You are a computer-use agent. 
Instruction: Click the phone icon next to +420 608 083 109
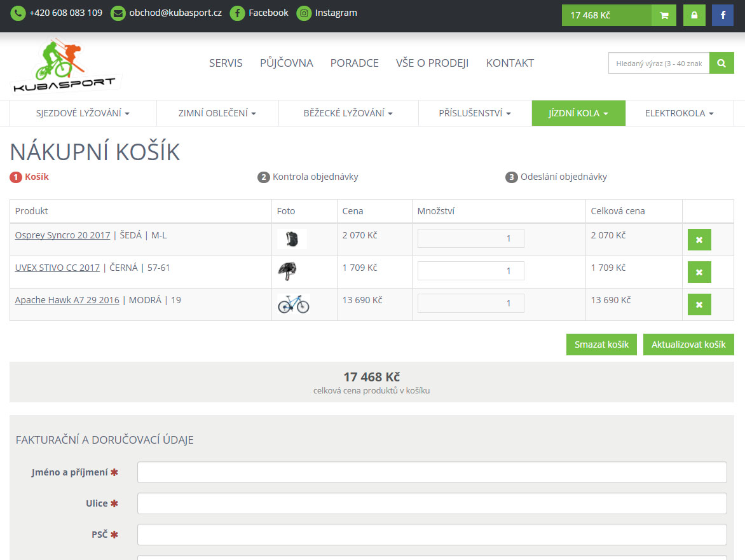point(18,13)
